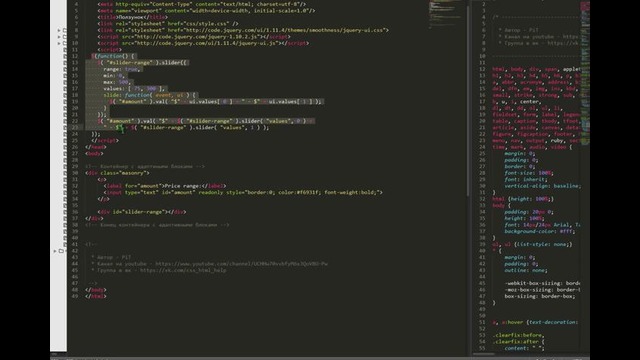Click 'font: inherit;' in CSS pane
Screen dimensions: 640x360
coord(525,180)
